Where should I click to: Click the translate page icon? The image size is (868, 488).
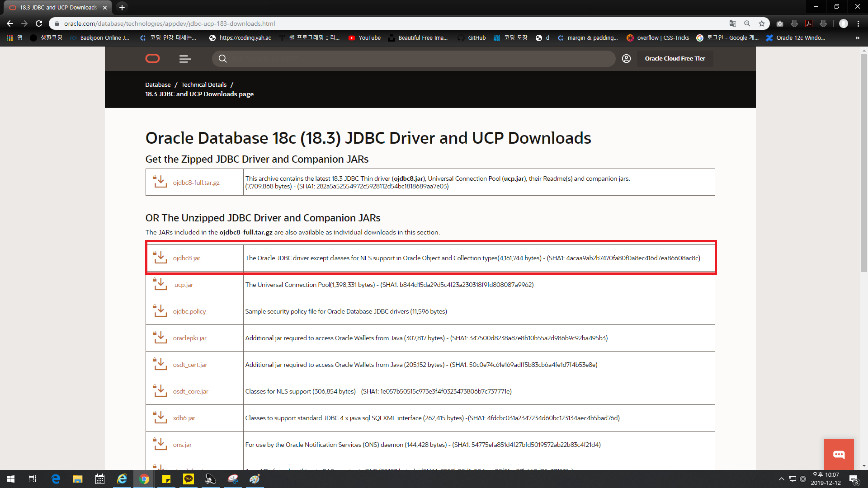(x=733, y=23)
